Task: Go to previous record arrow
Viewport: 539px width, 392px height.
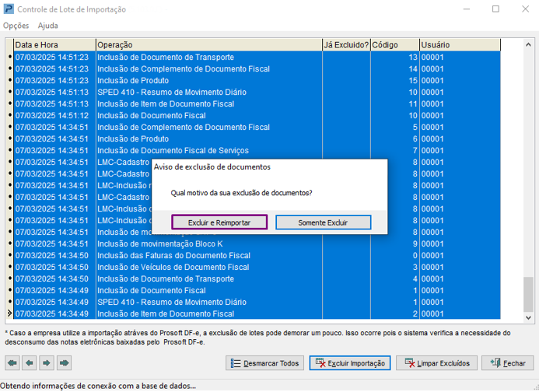Action: 30,362
